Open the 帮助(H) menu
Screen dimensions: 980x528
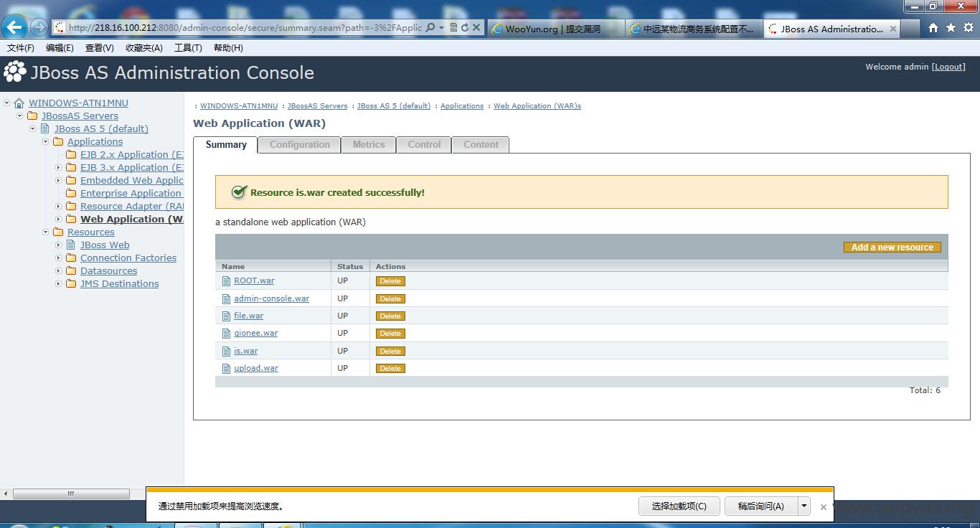(x=228, y=48)
